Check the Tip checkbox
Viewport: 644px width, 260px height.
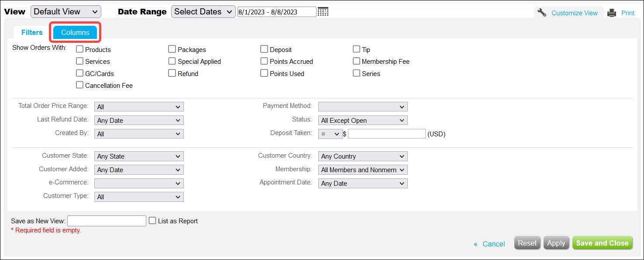click(x=356, y=49)
